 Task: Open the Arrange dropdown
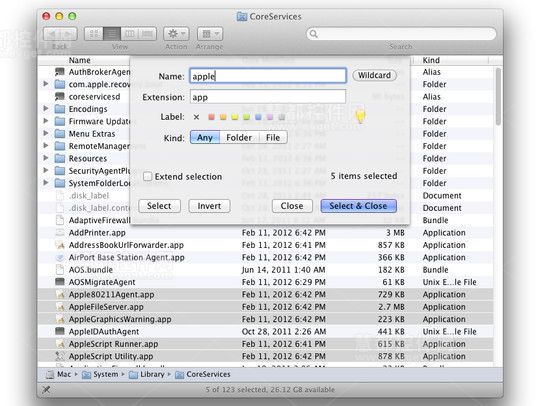point(210,34)
